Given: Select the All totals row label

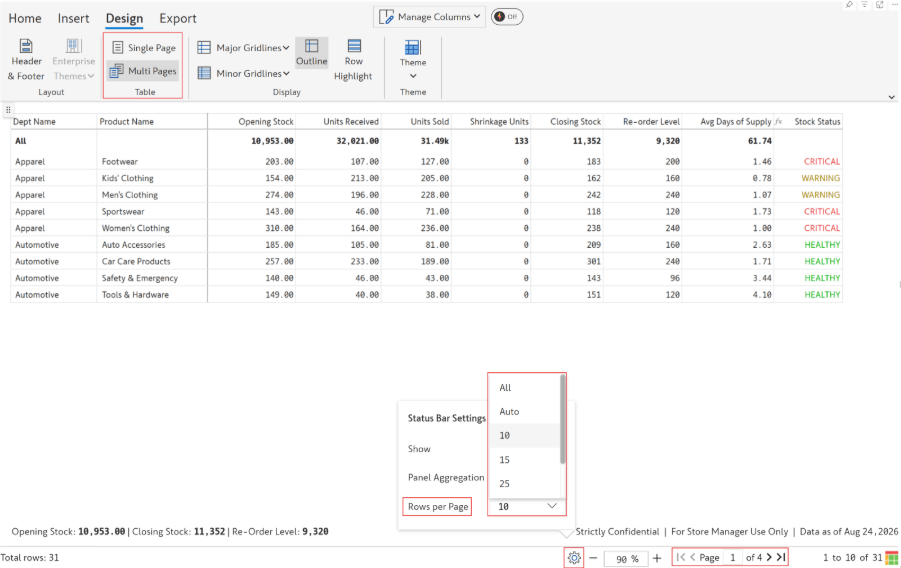Looking at the screenshot, I should pyautogui.click(x=21, y=141).
